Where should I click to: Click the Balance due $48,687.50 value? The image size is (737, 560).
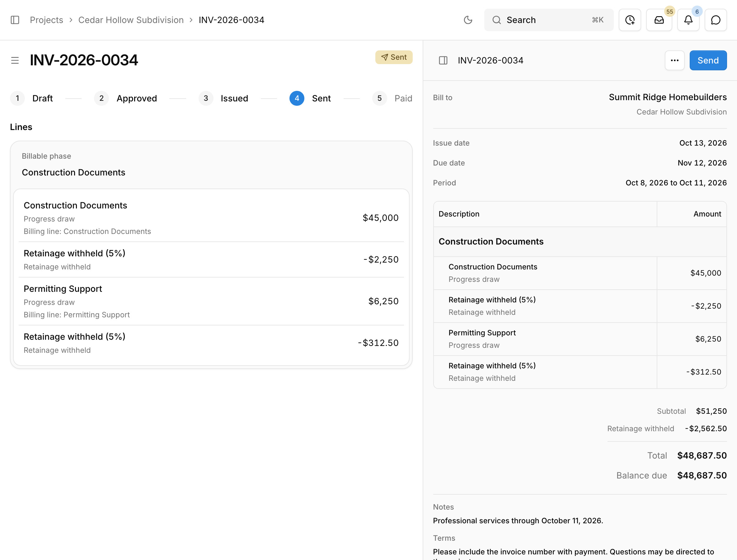tap(702, 476)
